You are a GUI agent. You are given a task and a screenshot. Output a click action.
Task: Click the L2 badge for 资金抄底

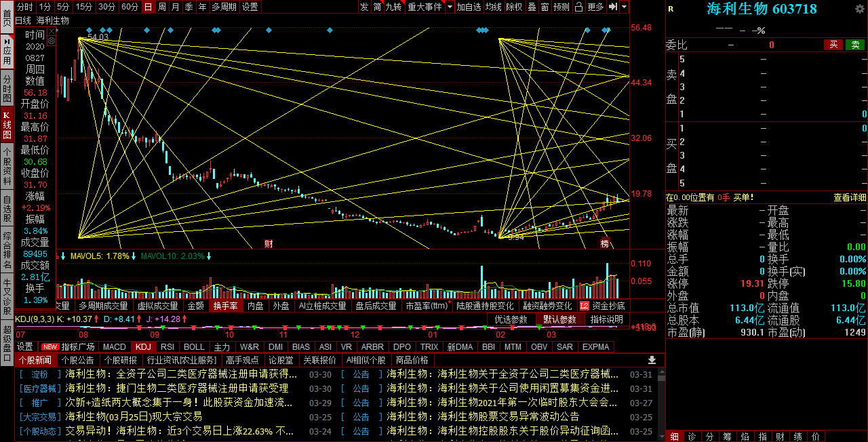pos(585,306)
